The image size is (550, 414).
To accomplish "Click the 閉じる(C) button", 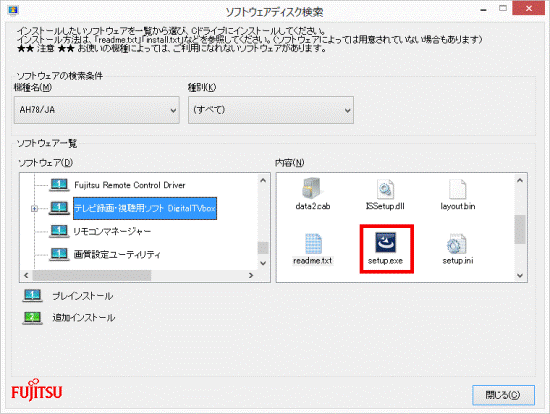I will point(503,395).
